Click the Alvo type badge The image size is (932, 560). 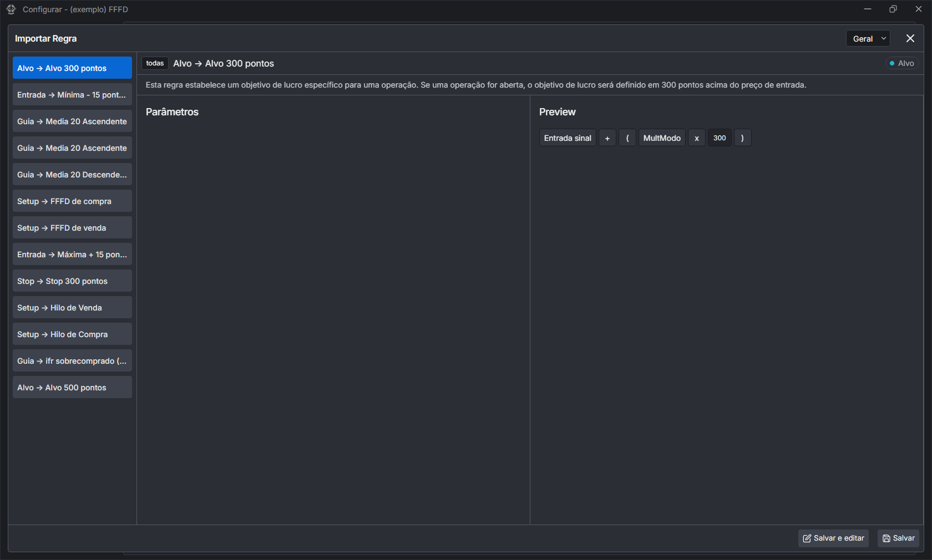pos(901,63)
